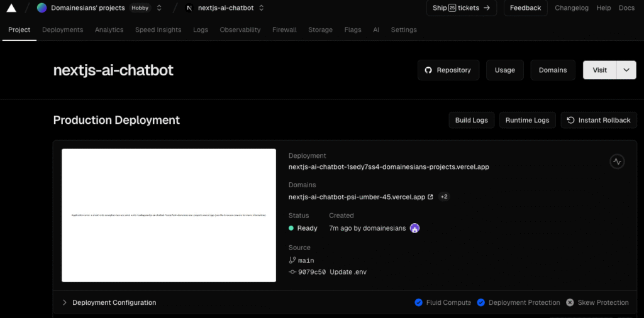Click the Hobby plan badge
The image size is (644, 318).
pos(140,8)
